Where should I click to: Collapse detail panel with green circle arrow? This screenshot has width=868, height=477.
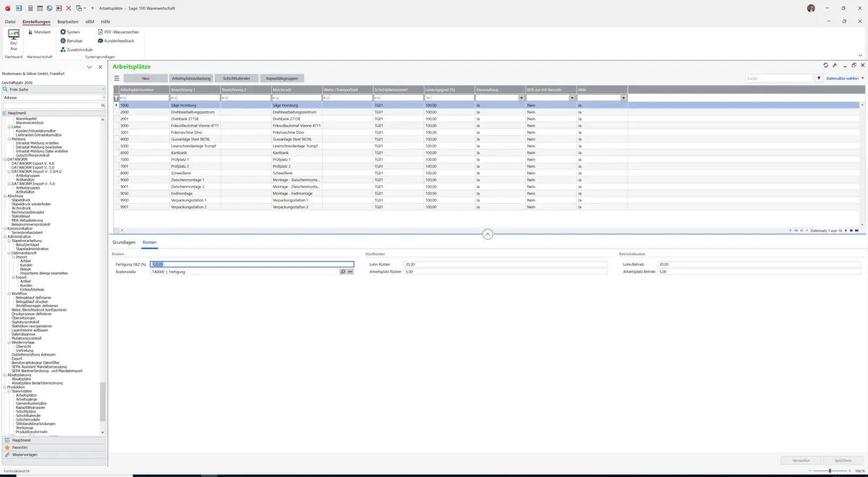(x=488, y=233)
